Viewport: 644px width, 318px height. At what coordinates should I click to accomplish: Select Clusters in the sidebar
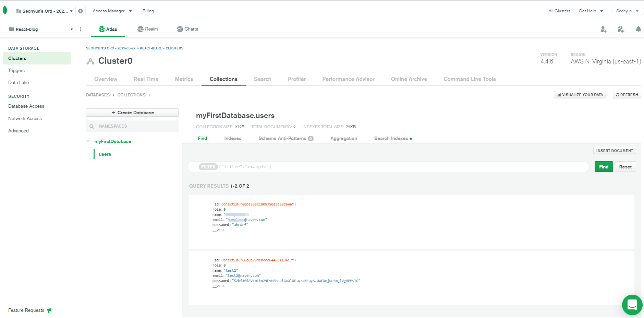pyautogui.click(x=37, y=58)
